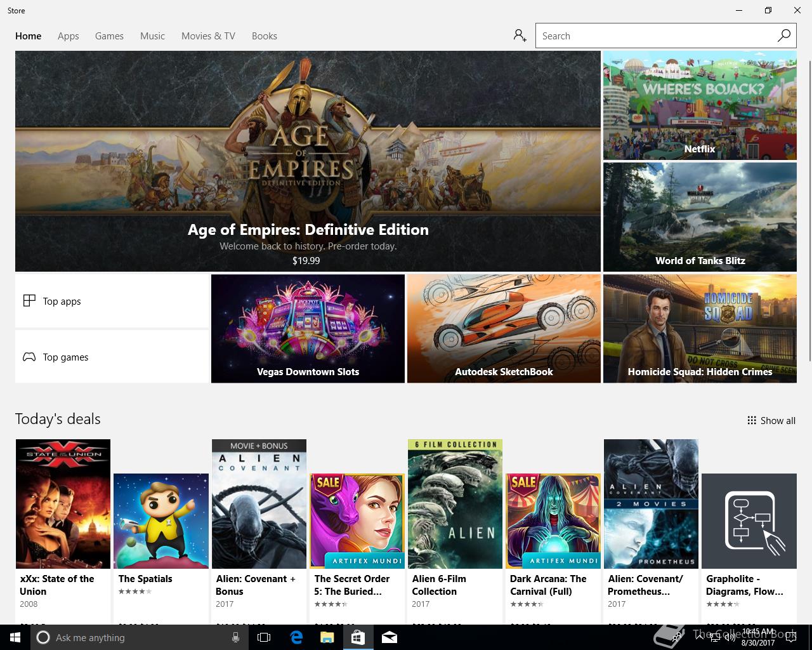Open Alien 6-Film Collection poster
The height and width of the screenshot is (650, 812).
tap(455, 504)
